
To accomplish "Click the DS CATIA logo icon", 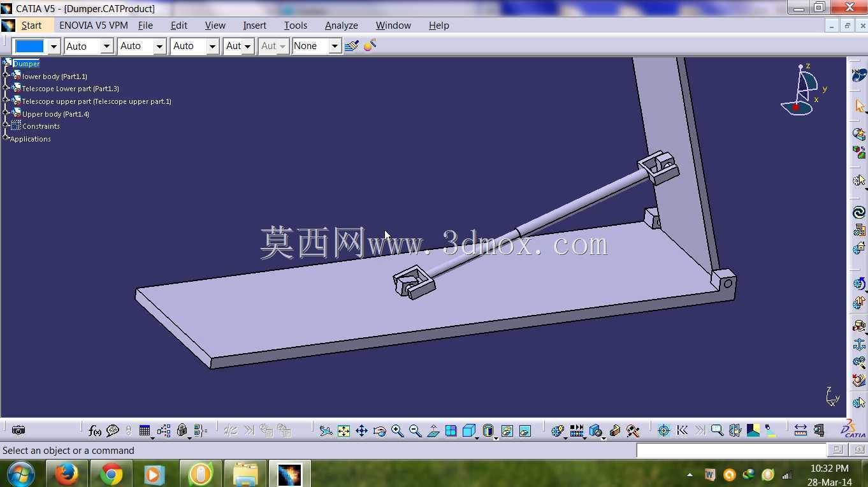I will [x=853, y=430].
